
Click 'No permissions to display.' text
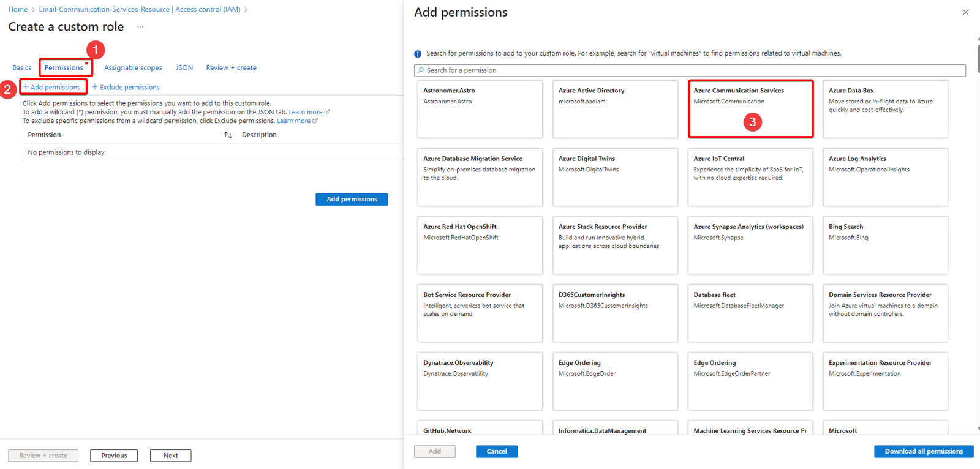pos(67,152)
